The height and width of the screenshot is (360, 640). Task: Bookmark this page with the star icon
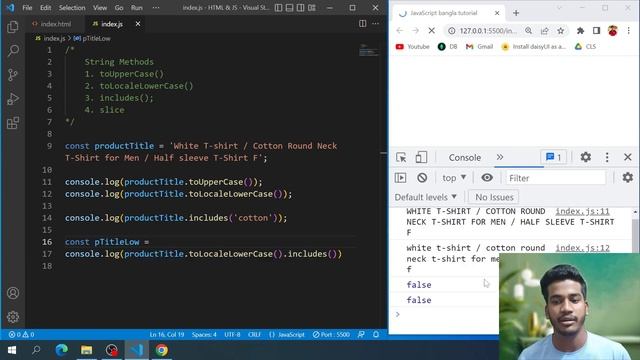560,31
